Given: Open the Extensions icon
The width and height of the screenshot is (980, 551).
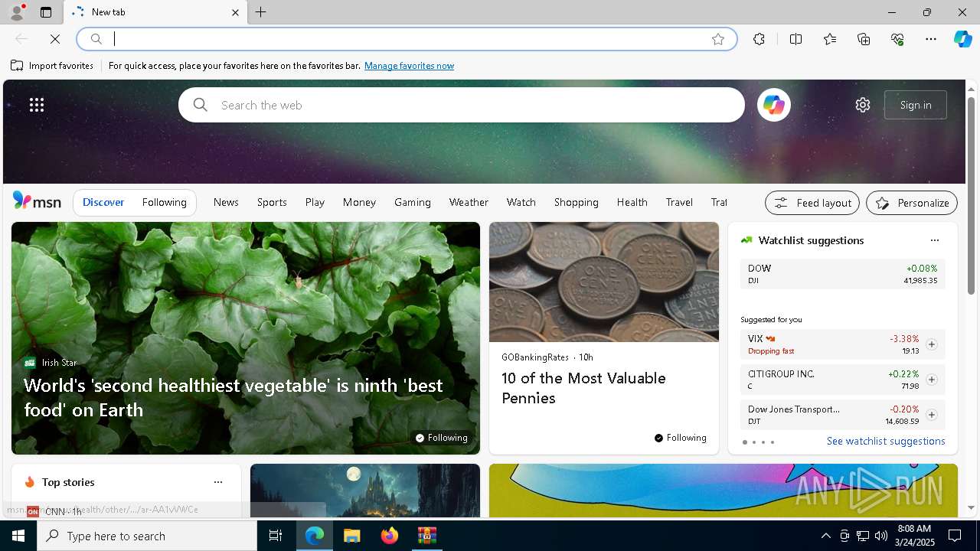Looking at the screenshot, I should [x=759, y=39].
